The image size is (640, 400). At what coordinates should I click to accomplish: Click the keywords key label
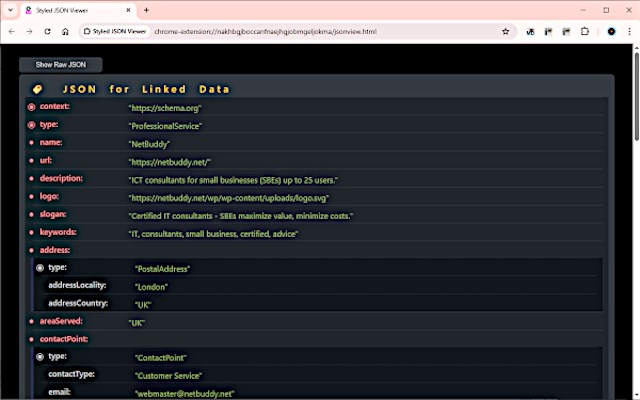(58, 232)
